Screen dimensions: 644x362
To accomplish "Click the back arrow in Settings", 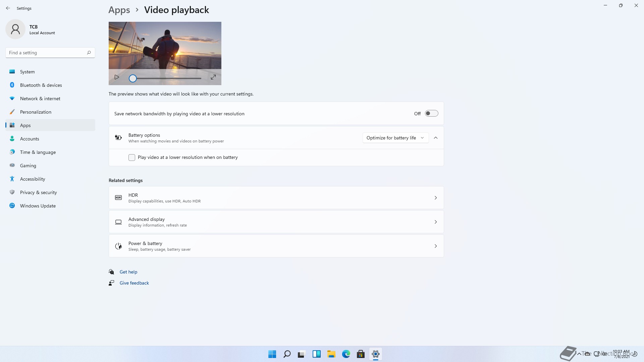I will (x=8, y=8).
